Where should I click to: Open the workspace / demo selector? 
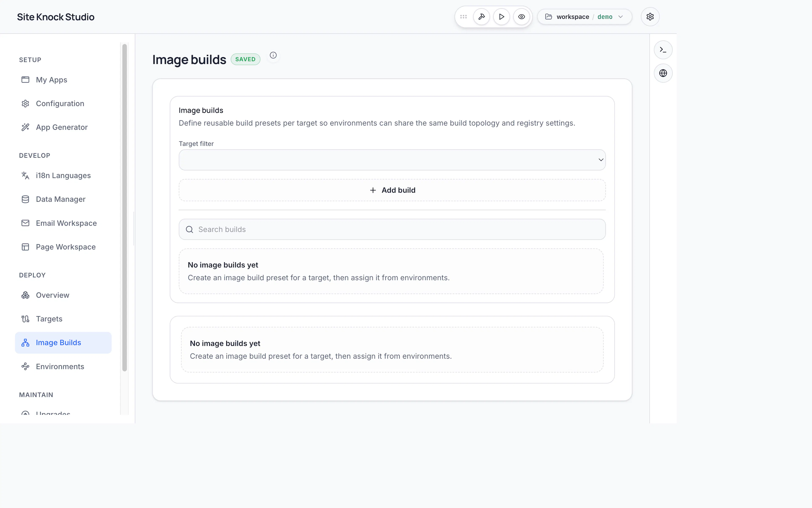(584, 17)
